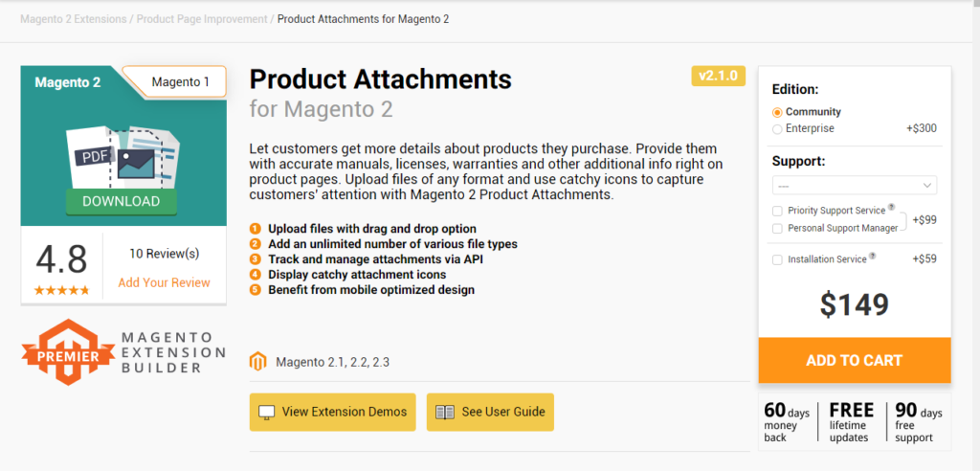The image size is (980, 471).
Task: Click the monitor icon beside View Extension Demos
Action: point(267,412)
